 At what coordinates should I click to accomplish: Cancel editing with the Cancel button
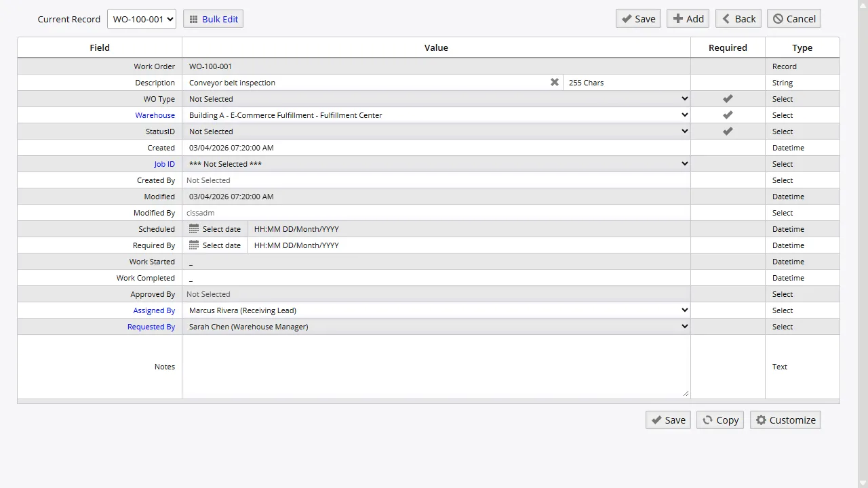tap(793, 18)
